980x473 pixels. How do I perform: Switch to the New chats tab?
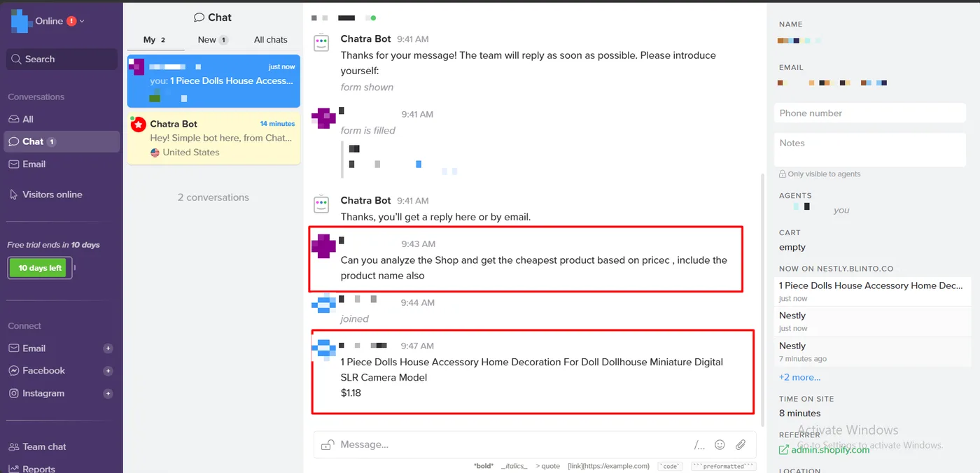[x=213, y=40]
